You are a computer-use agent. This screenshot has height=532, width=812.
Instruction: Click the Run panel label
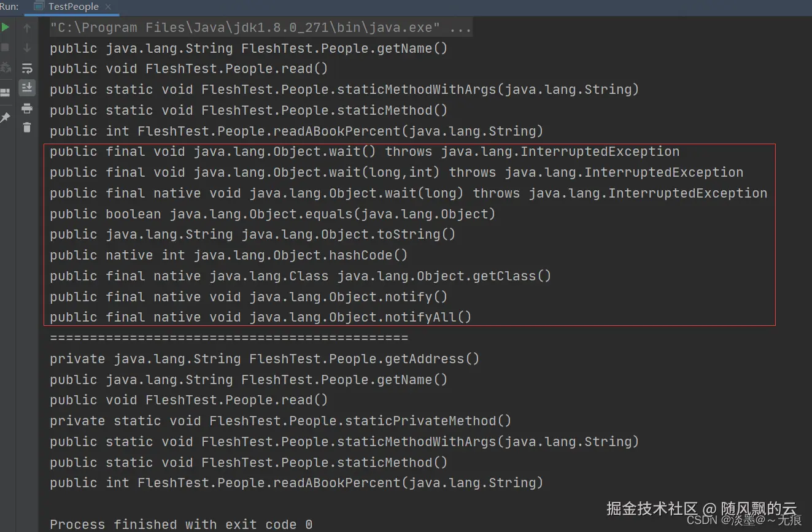9,7
